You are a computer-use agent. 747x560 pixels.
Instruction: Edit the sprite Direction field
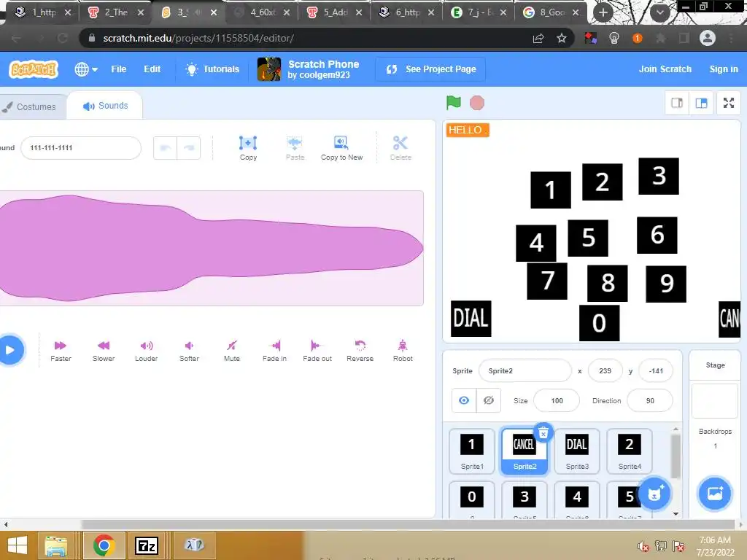tap(650, 400)
